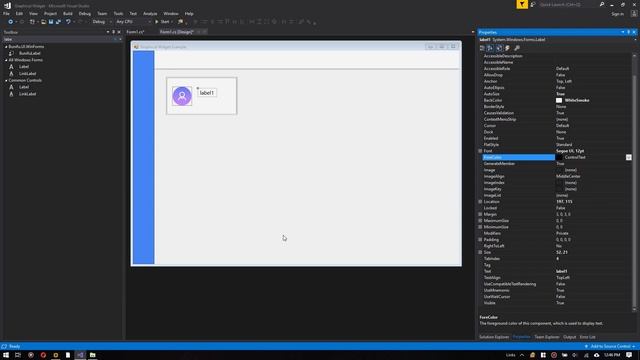640x360 pixels.
Task: Click the purple user avatar picture
Action: point(182,96)
